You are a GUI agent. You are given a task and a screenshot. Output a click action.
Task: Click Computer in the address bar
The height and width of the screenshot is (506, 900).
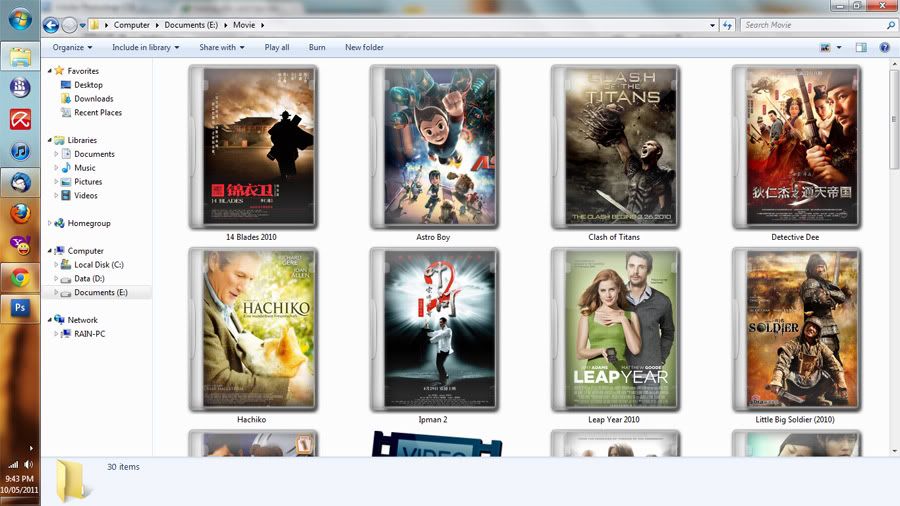(x=131, y=25)
